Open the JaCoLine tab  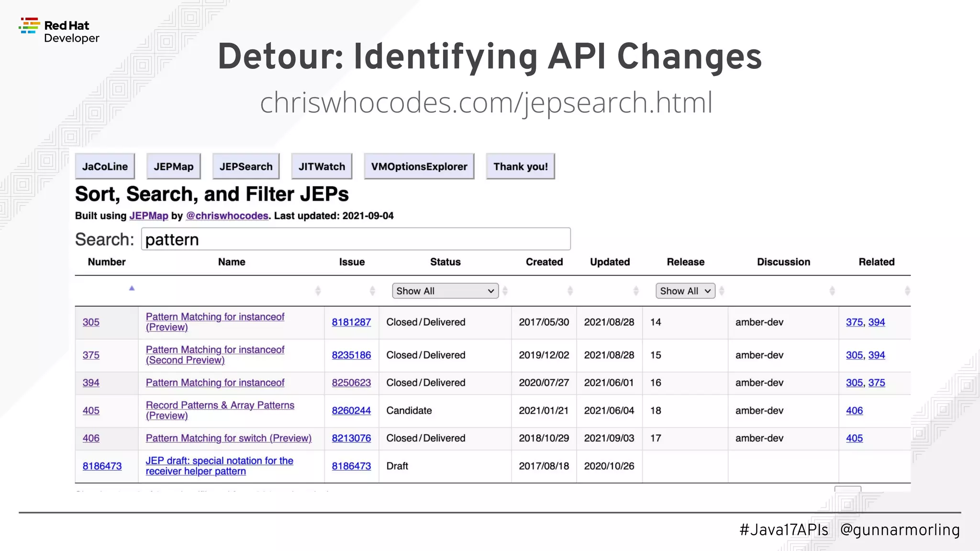[x=105, y=166]
